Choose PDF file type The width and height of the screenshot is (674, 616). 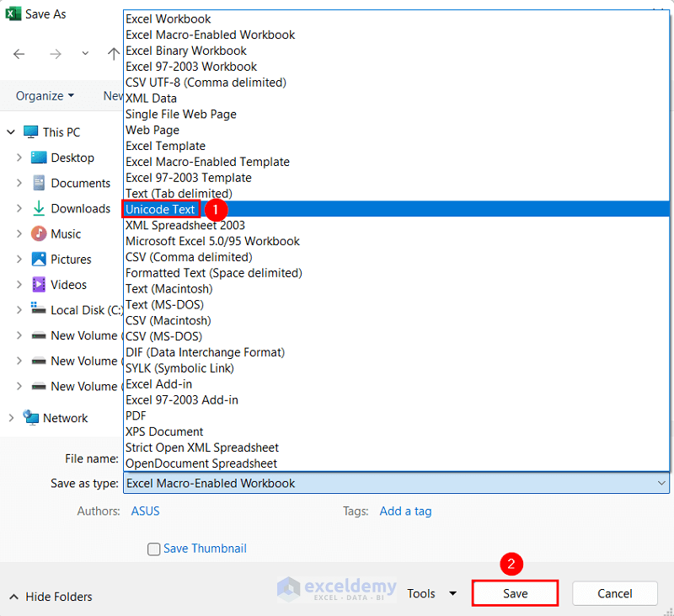pos(396,416)
